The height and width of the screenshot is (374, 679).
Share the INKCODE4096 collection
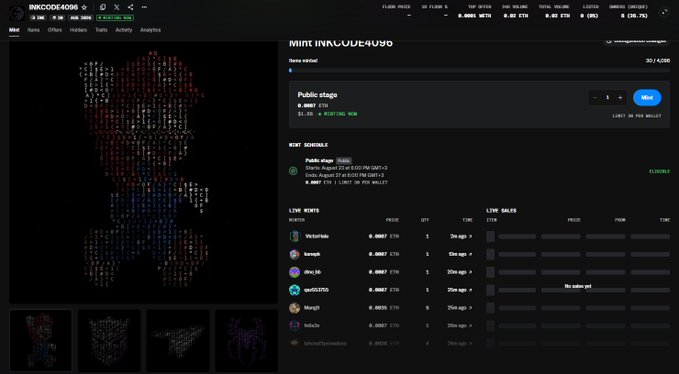(130, 7)
